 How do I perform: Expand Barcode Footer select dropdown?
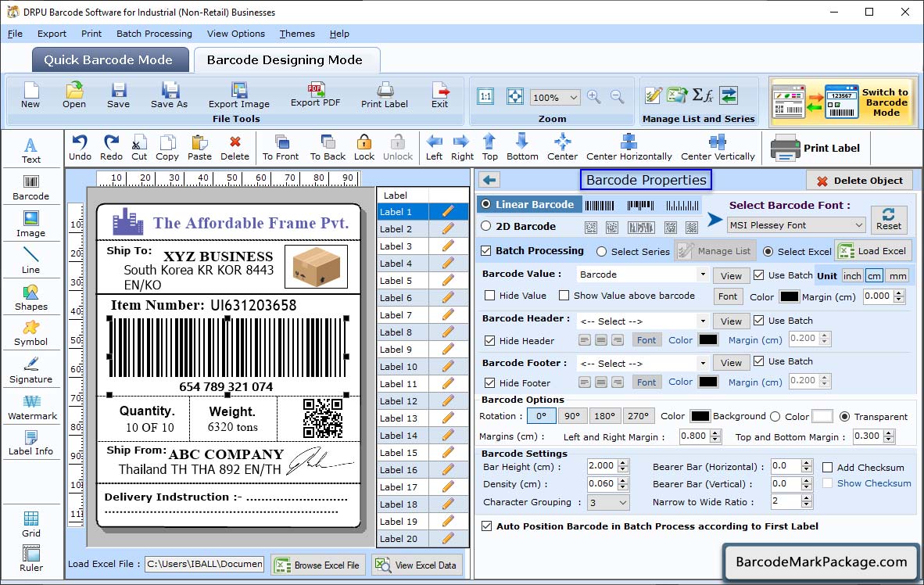click(703, 363)
